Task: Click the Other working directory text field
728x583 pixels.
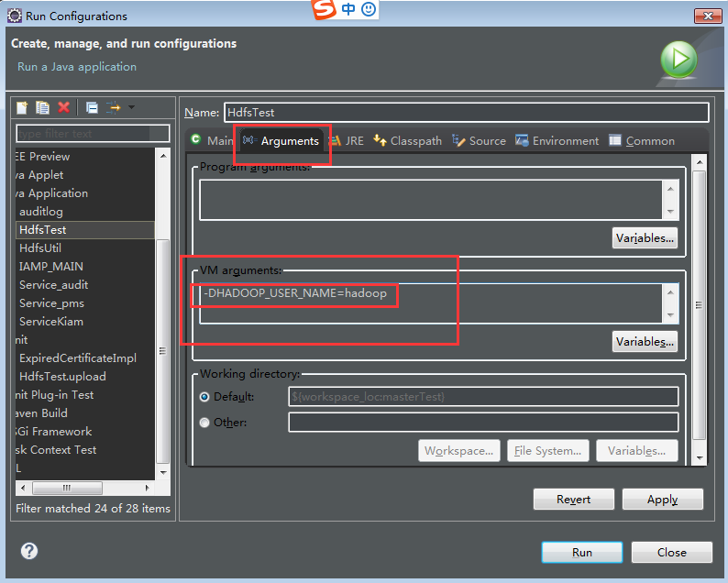Action: click(x=483, y=423)
